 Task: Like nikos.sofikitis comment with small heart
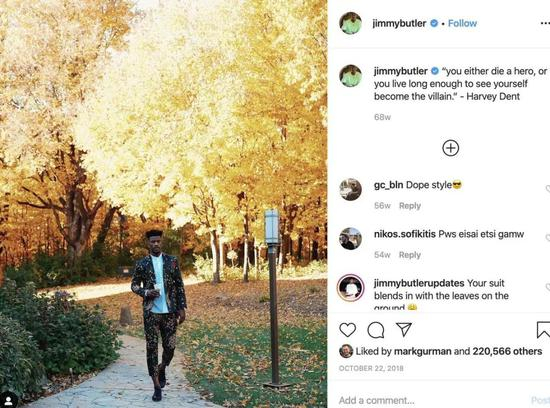pyautogui.click(x=548, y=238)
